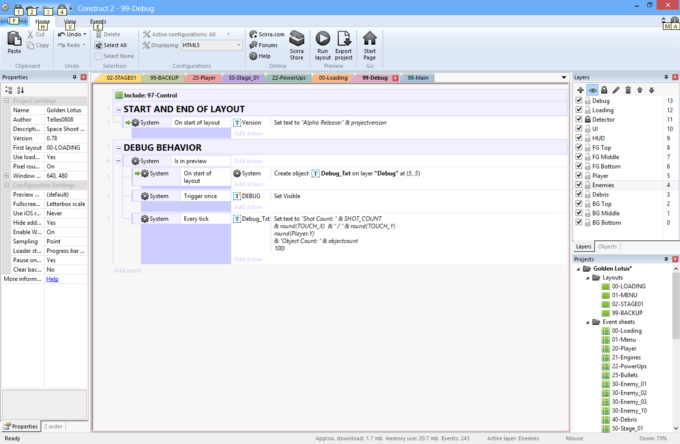Open the Help icon in ribbon
Screen dimensions: 680x444
point(253,56)
